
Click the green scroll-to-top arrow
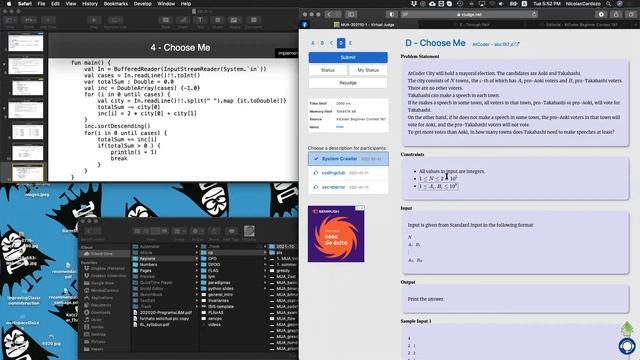pos(627,329)
